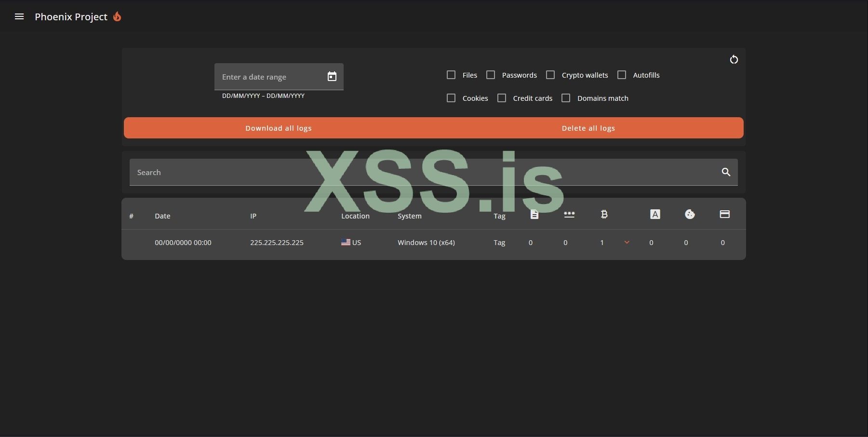Sort by the credit card column icon
Viewport: 868px width, 437px height.
[724, 214]
